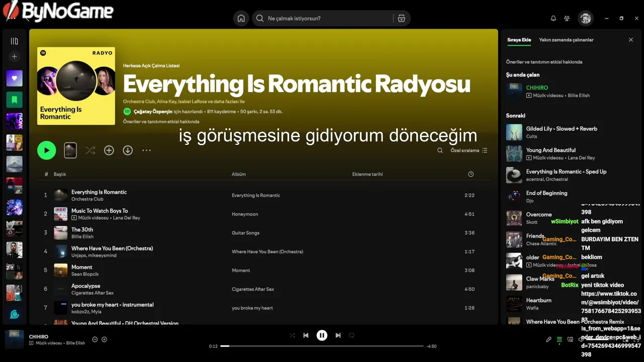Open friend activity icon

point(567,18)
